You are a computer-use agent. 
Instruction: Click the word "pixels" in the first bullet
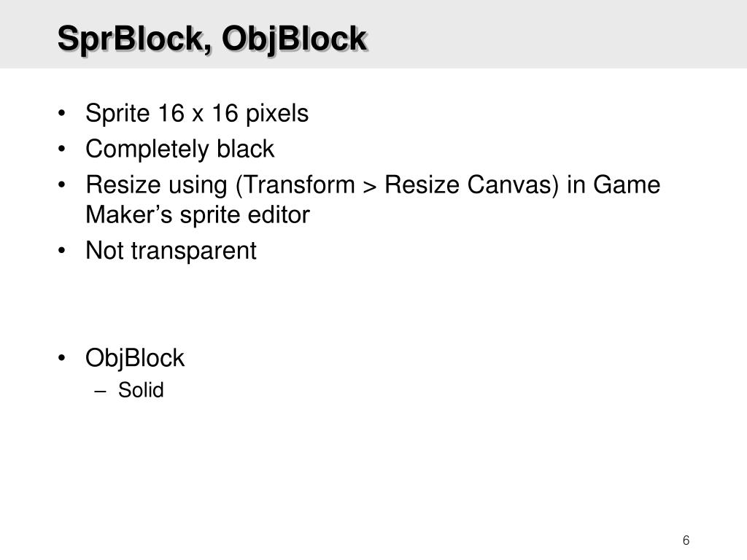click(277, 114)
